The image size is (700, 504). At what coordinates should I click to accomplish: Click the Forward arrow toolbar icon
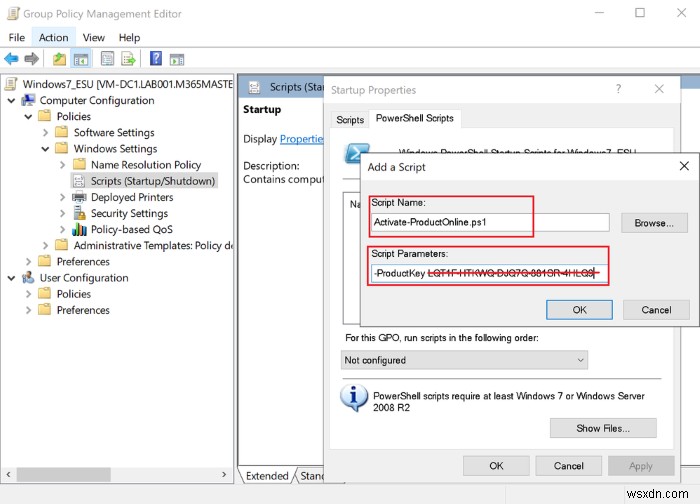click(x=31, y=58)
